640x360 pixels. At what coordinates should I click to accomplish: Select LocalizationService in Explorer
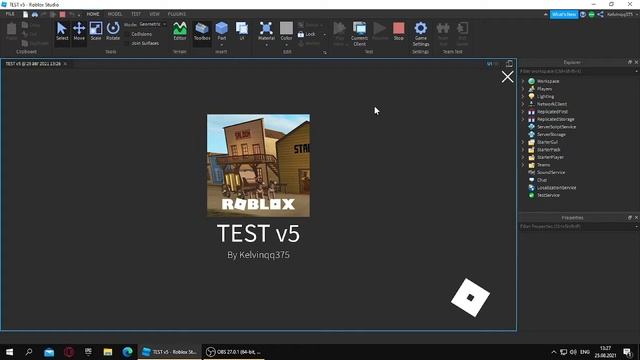click(556, 187)
